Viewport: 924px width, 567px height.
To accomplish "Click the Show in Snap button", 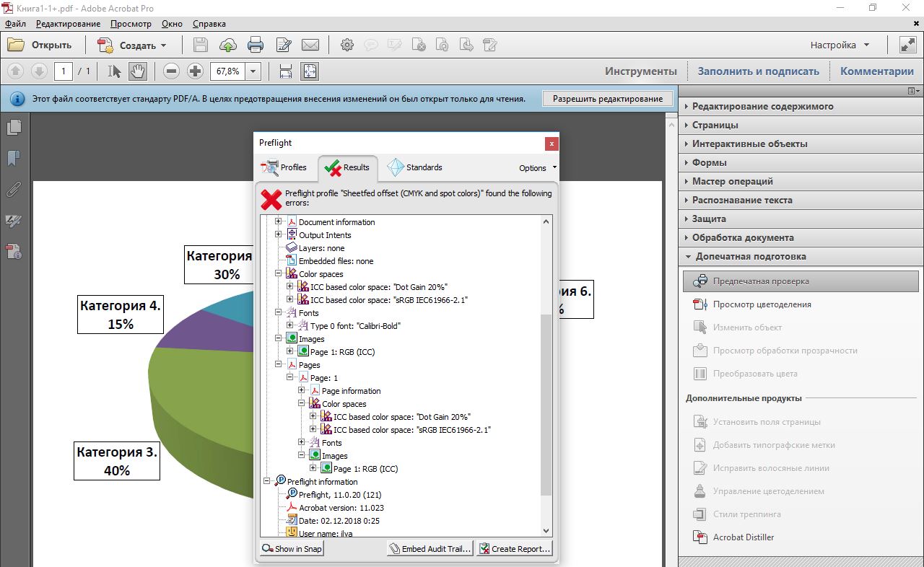I will 292,549.
